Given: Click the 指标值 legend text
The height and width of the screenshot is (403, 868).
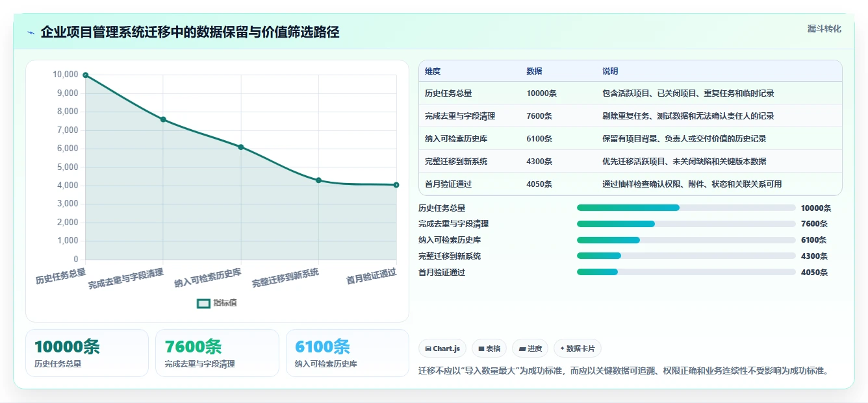Looking at the screenshot, I should (225, 303).
